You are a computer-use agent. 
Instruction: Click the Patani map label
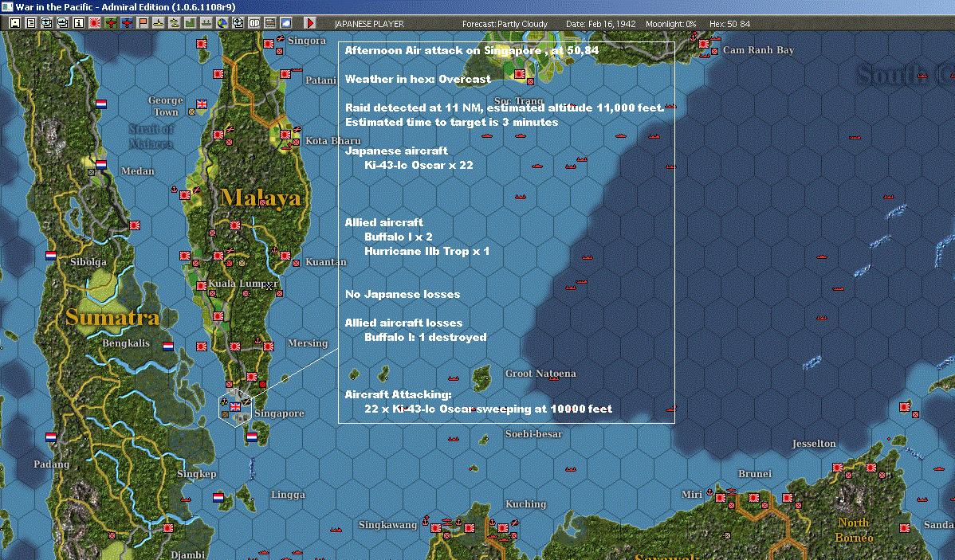(x=320, y=80)
